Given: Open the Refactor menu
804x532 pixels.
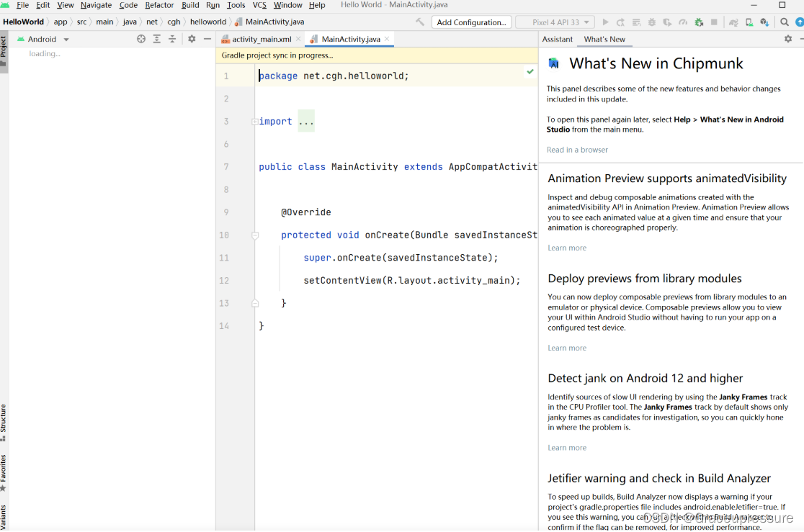Looking at the screenshot, I should pyautogui.click(x=159, y=5).
